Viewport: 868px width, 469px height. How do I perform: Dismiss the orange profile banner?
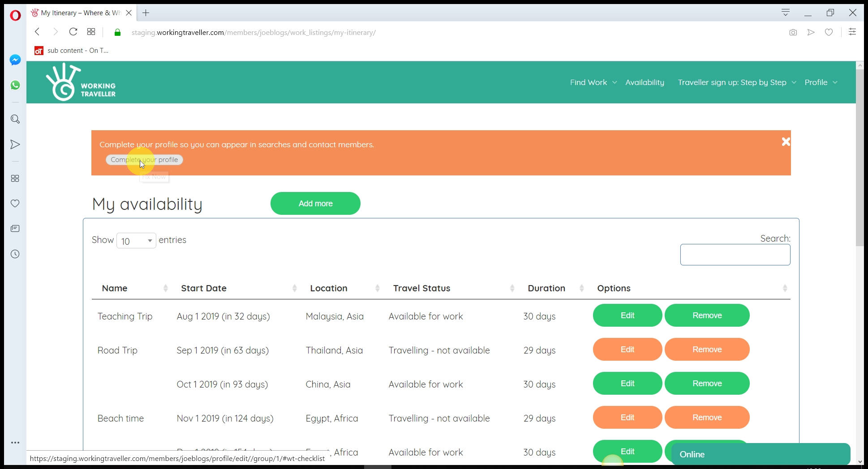(786, 142)
